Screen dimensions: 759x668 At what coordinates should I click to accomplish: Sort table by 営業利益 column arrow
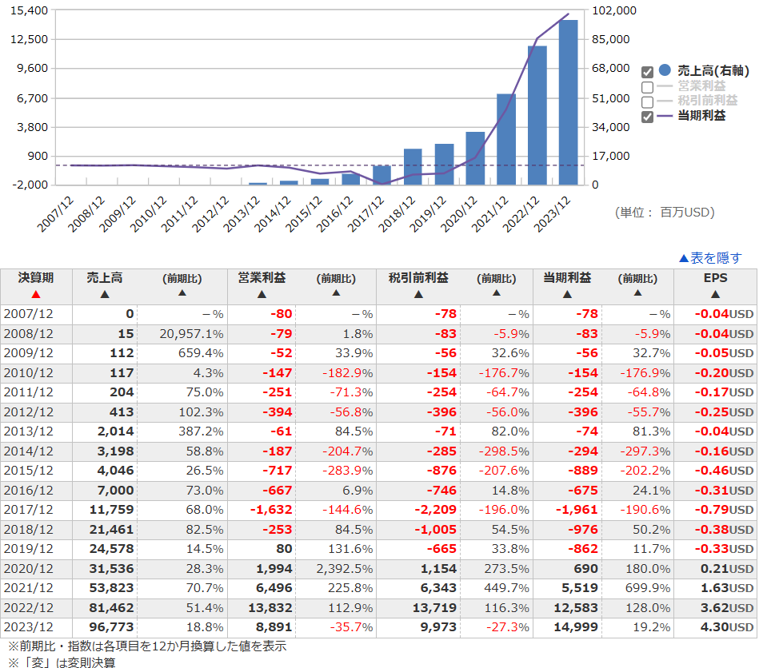click(257, 294)
